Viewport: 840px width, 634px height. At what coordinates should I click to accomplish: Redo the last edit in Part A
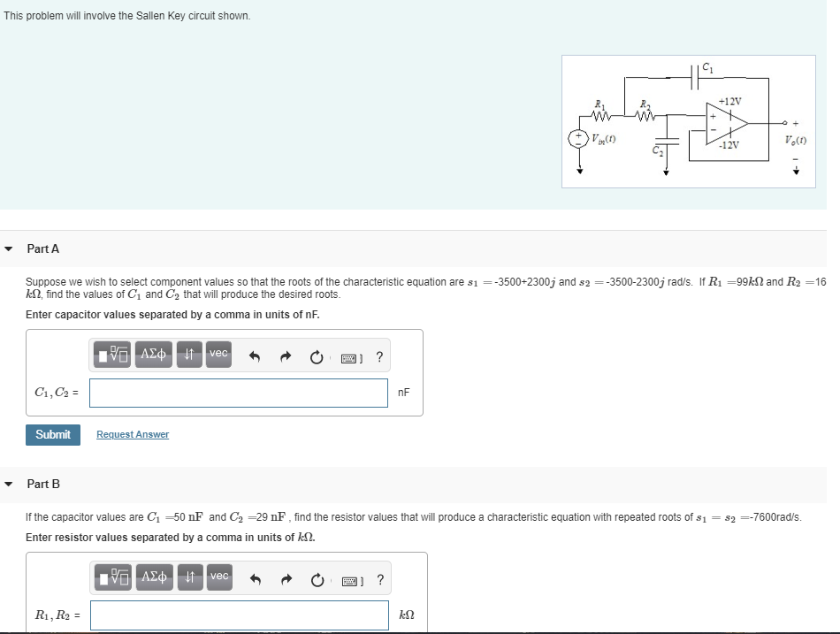tap(285, 355)
